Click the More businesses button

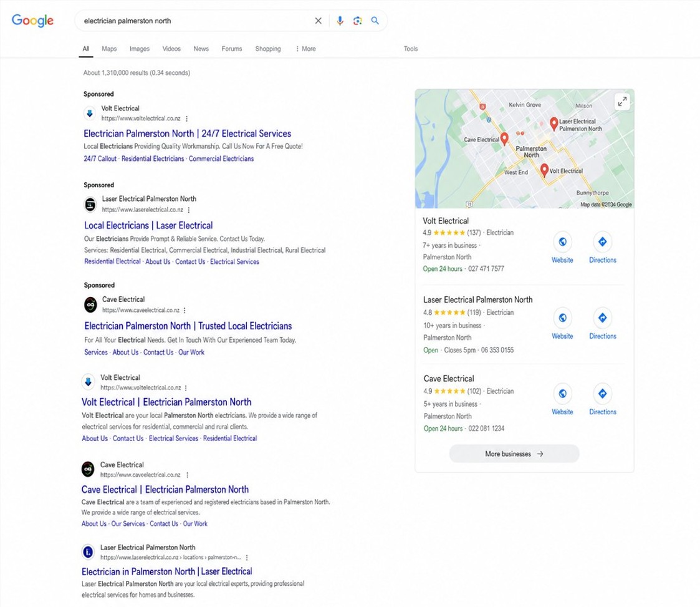[x=514, y=454]
